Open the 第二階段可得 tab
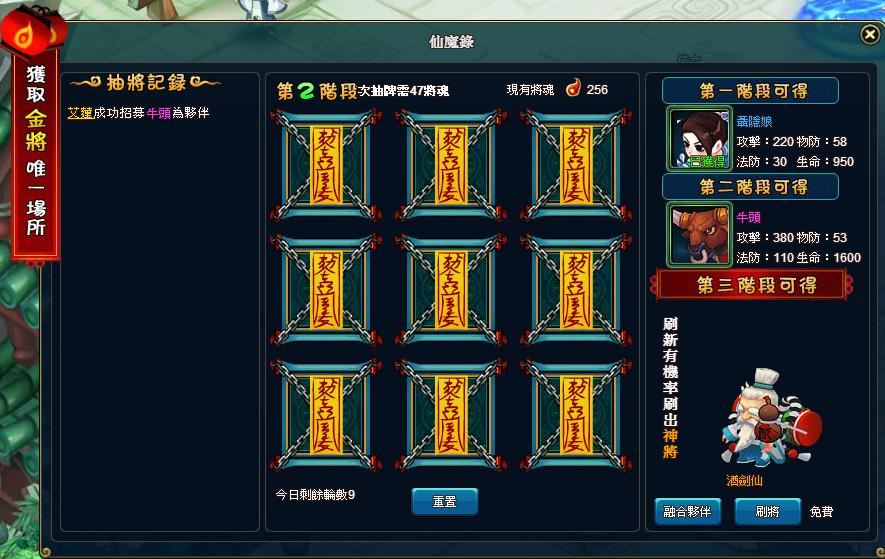Screen dimensions: 885x559 [x=750, y=187]
